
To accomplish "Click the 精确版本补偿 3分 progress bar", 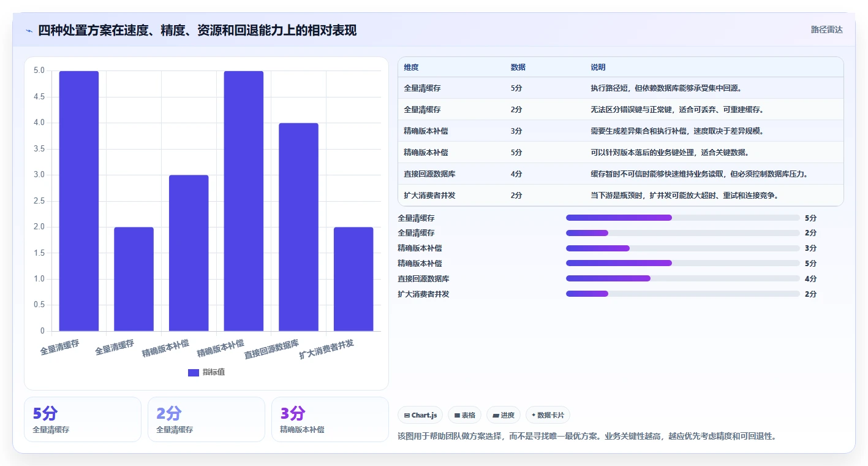I will tap(683, 248).
